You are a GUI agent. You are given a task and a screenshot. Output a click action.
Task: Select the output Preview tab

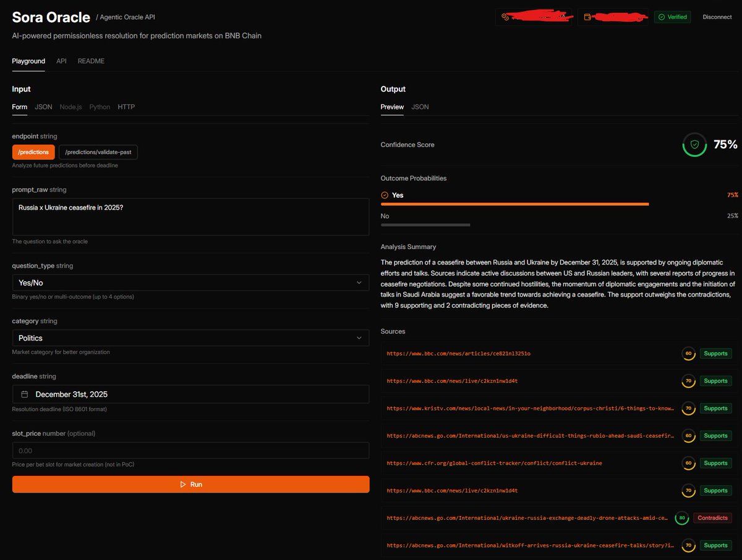click(x=392, y=107)
